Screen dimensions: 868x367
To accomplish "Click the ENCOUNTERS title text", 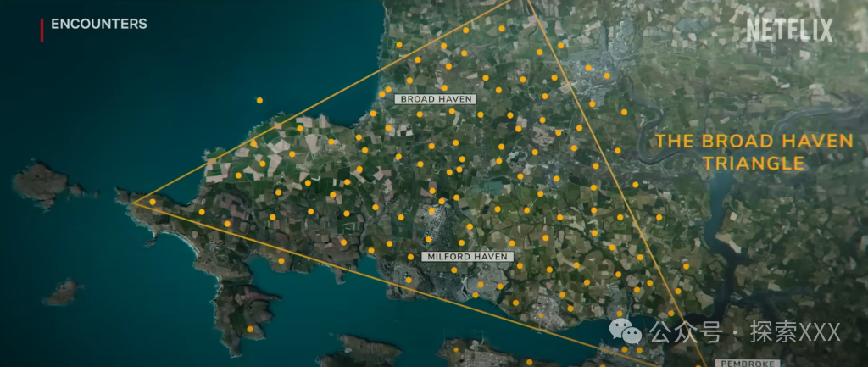I will pos(99,25).
